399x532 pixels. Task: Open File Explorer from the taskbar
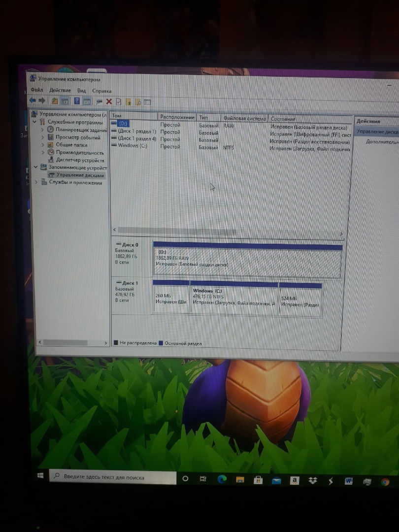coord(240,479)
